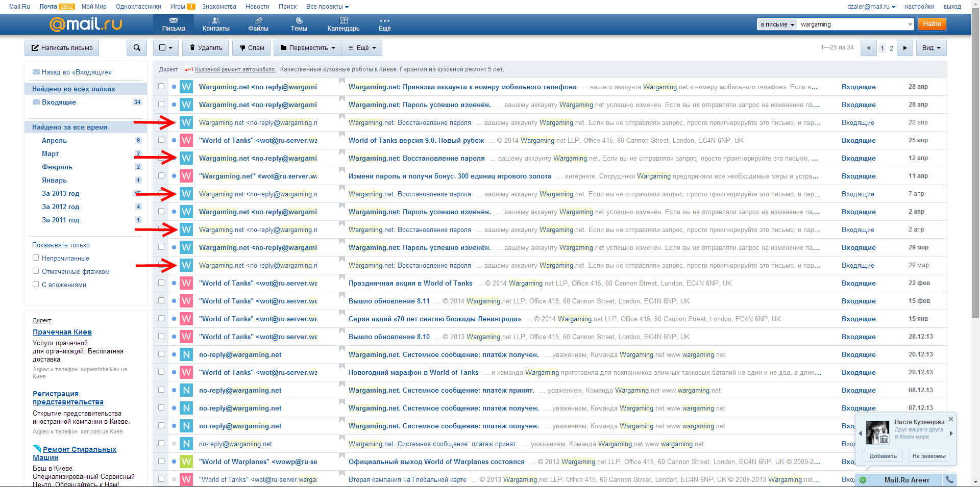This screenshot has height=487, width=980.
Task: Go to previous page with left arrow
Action: coord(868,48)
